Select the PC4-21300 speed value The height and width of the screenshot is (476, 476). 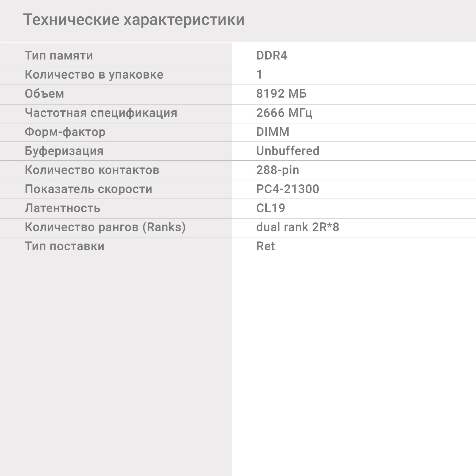pyautogui.click(x=288, y=189)
